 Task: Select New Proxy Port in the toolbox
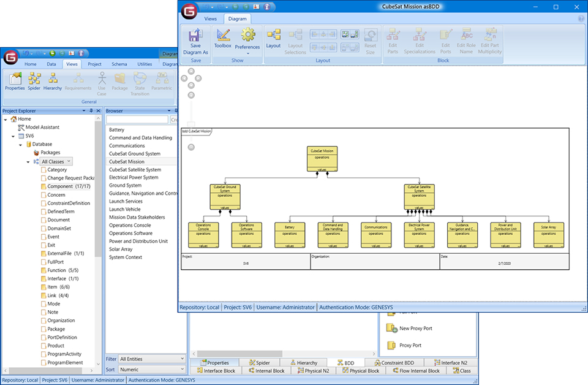pyautogui.click(x=415, y=329)
